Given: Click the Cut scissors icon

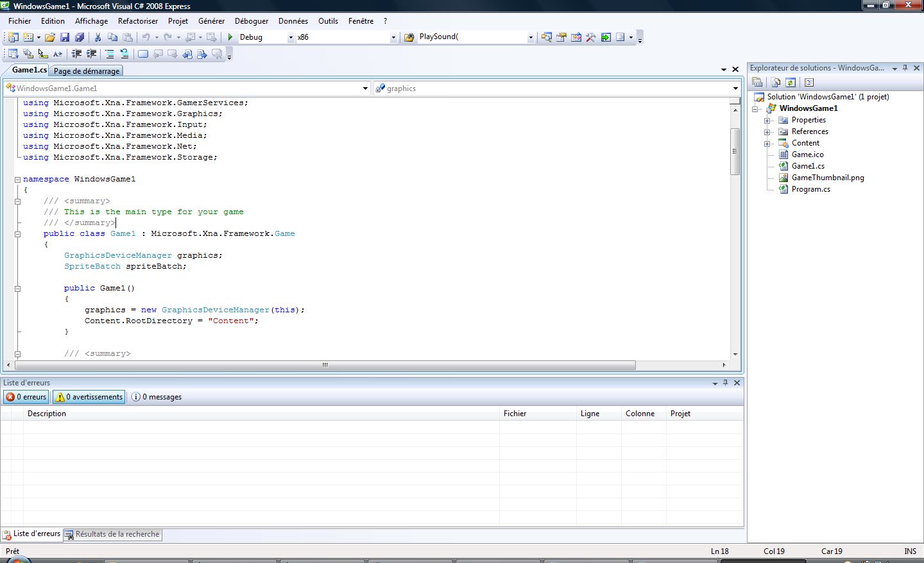Looking at the screenshot, I should [98, 37].
